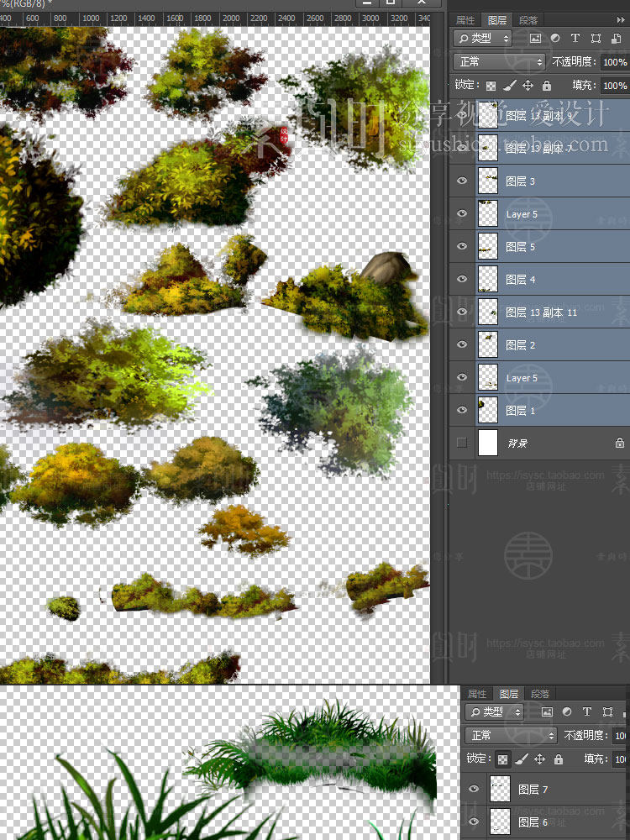Viewport: 630px width, 840px height.
Task: Hide layer 图层 13 副本 9
Action: 462,114
